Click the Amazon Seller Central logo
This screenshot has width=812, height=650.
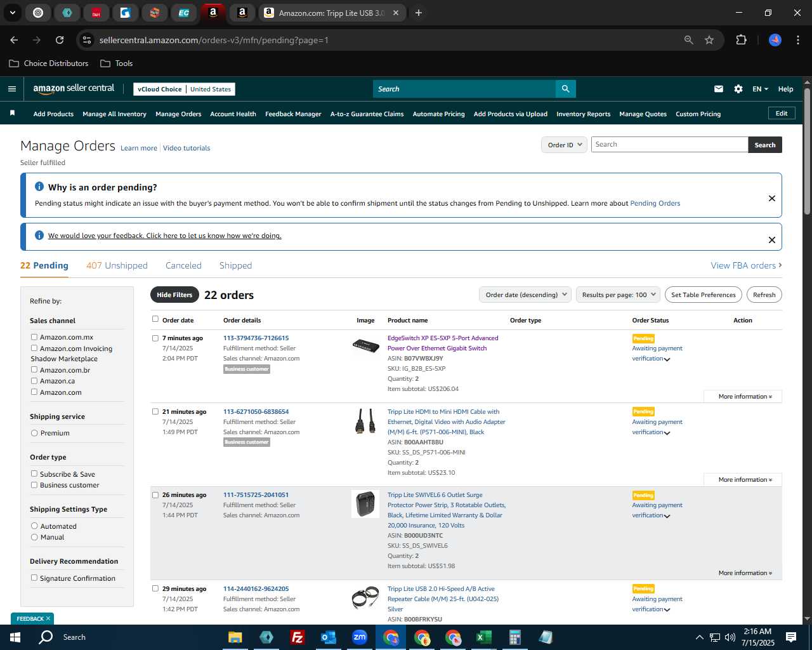pyautogui.click(x=74, y=89)
